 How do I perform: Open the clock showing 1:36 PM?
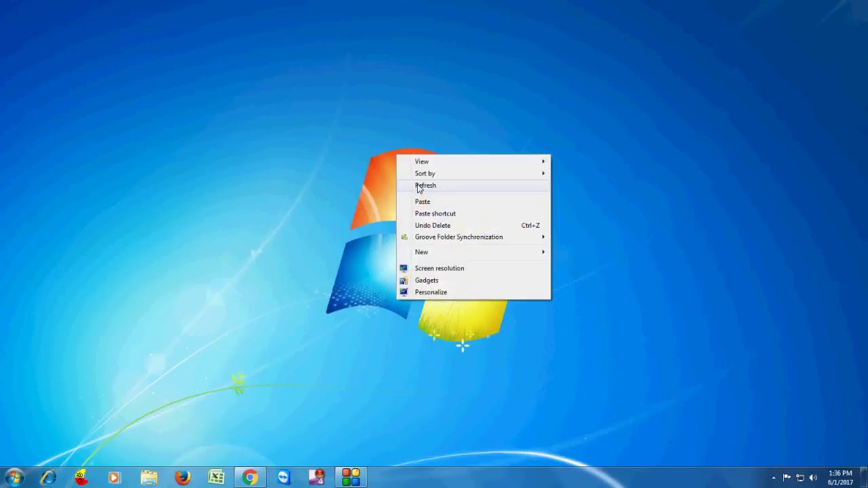coord(840,478)
